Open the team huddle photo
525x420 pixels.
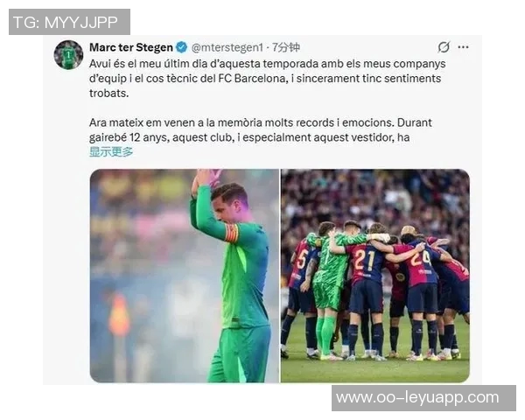coord(375,276)
